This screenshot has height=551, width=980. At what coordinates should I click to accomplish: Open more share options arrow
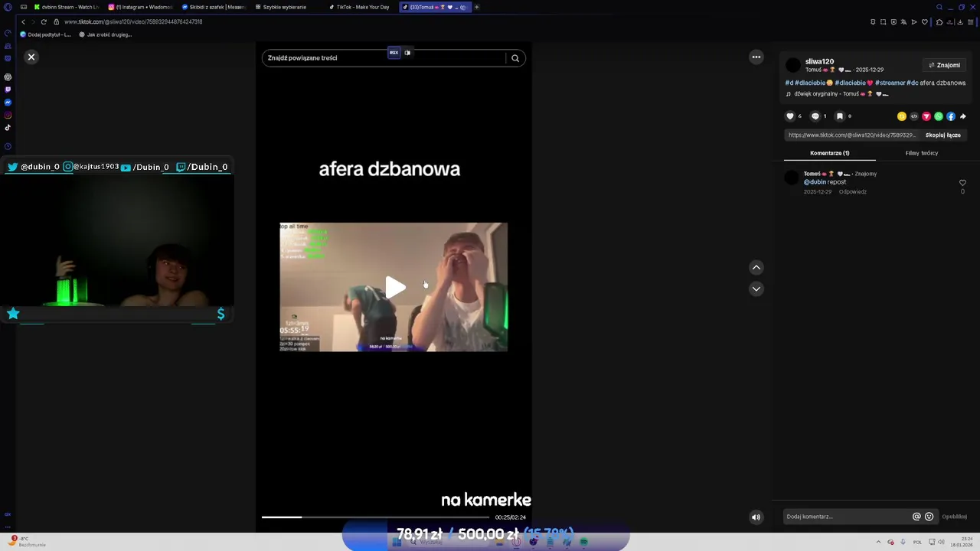(963, 116)
